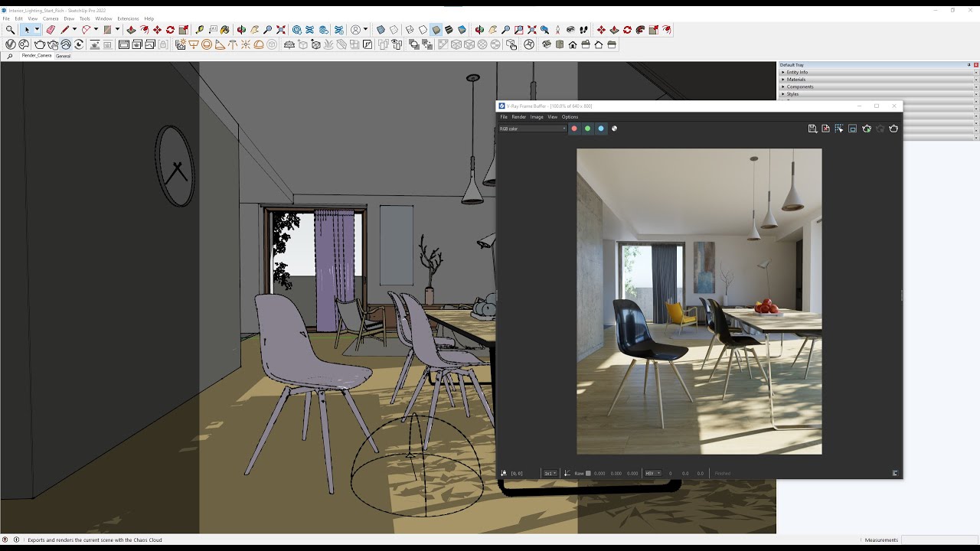Image resolution: width=980 pixels, height=551 pixels.
Task: Start V-Ray interactive render icon
Action: [x=53, y=44]
